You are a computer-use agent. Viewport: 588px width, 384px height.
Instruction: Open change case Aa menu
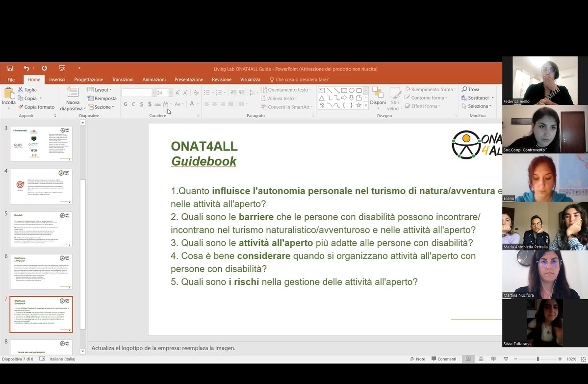179,104
